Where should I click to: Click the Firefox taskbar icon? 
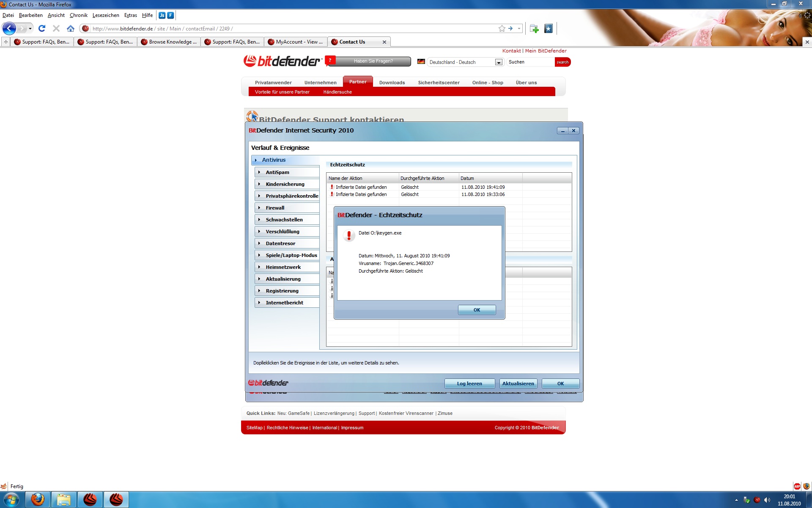click(x=38, y=500)
